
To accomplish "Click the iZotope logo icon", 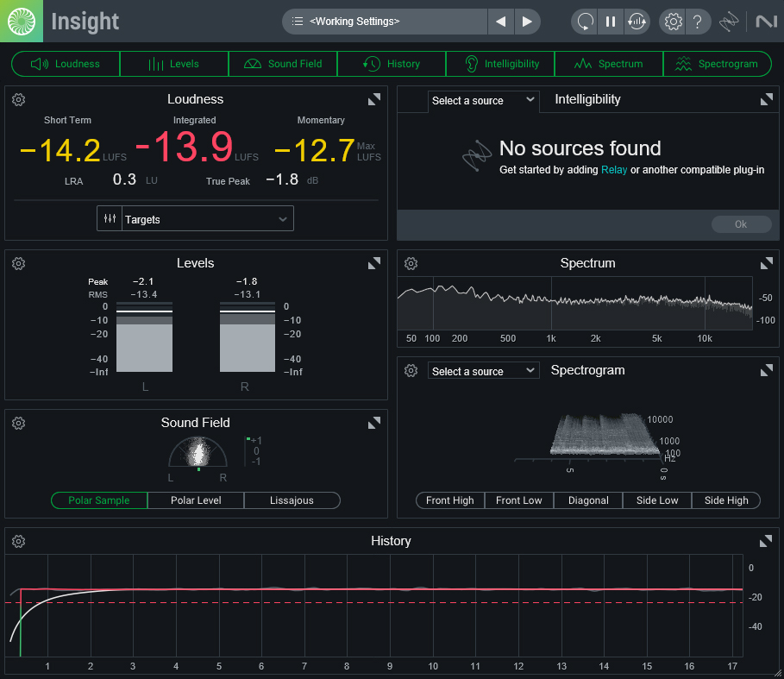I will click(21, 21).
